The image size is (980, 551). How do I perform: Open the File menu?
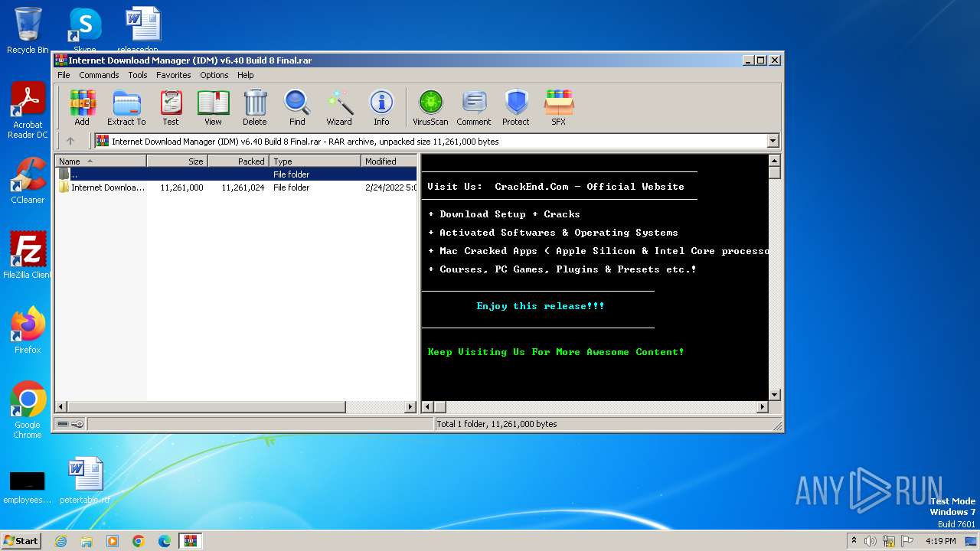point(64,75)
